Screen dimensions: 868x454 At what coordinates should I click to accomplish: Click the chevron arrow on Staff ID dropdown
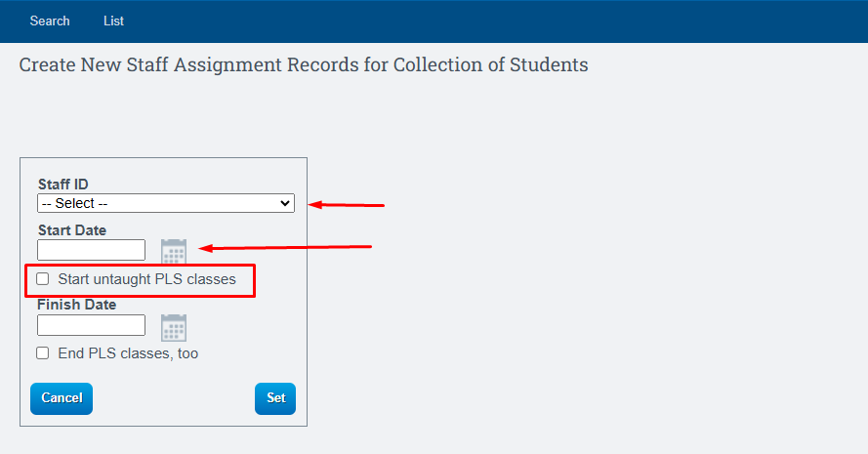point(285,203)
